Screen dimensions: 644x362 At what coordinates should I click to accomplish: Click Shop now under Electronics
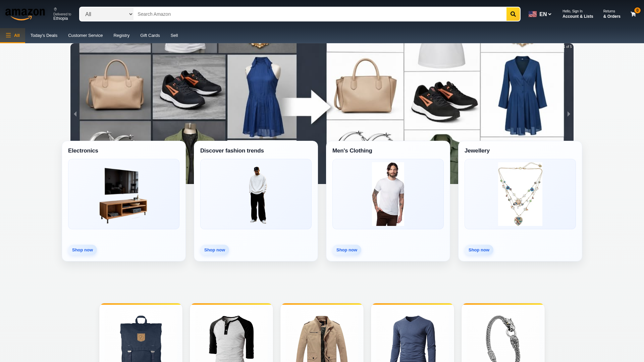pyautogui.click(x=83, y=250)
